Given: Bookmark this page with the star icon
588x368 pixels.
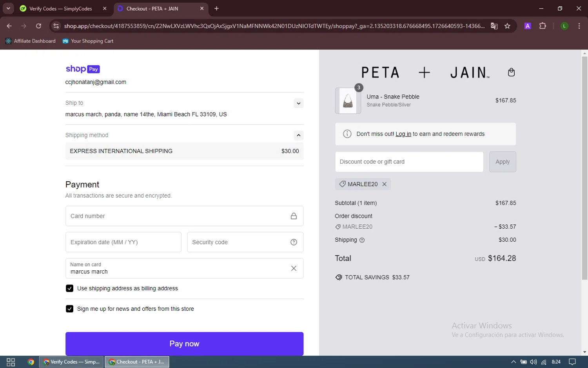Looking at the screenshot, I should [x=507, y=26].
